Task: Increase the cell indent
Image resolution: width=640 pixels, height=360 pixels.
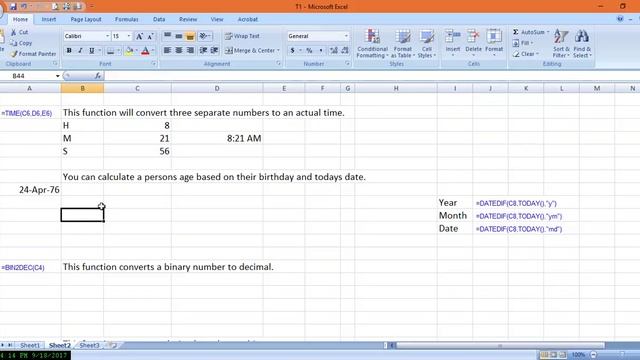Action: tap(215, 50)
